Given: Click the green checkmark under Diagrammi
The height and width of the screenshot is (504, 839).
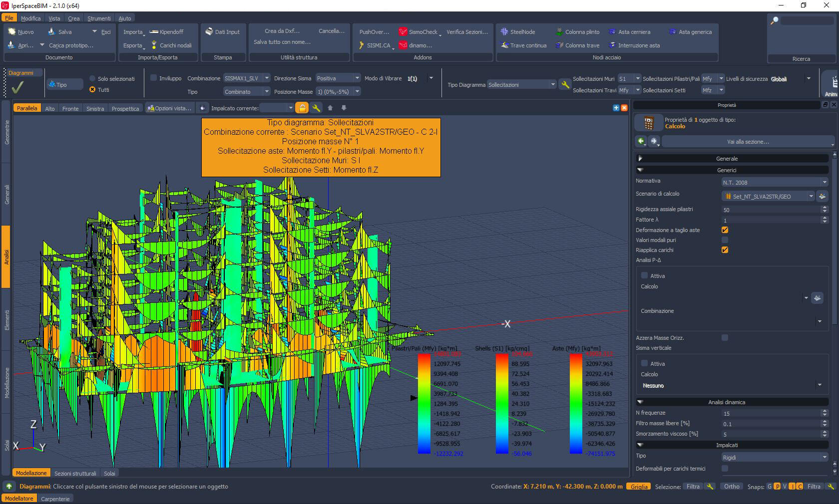Looking at the screenshot, I should [x=17, y=88].
